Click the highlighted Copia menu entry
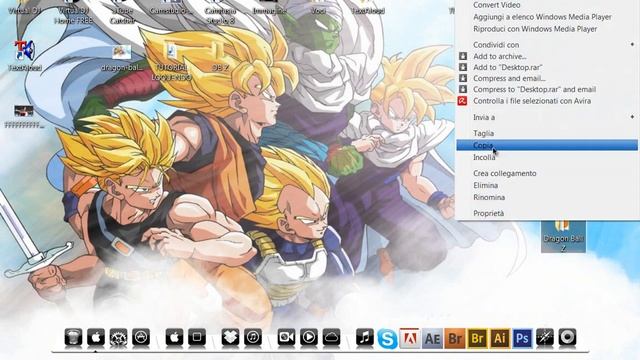This screenshot has height=360, width=640. click(547, 145)
